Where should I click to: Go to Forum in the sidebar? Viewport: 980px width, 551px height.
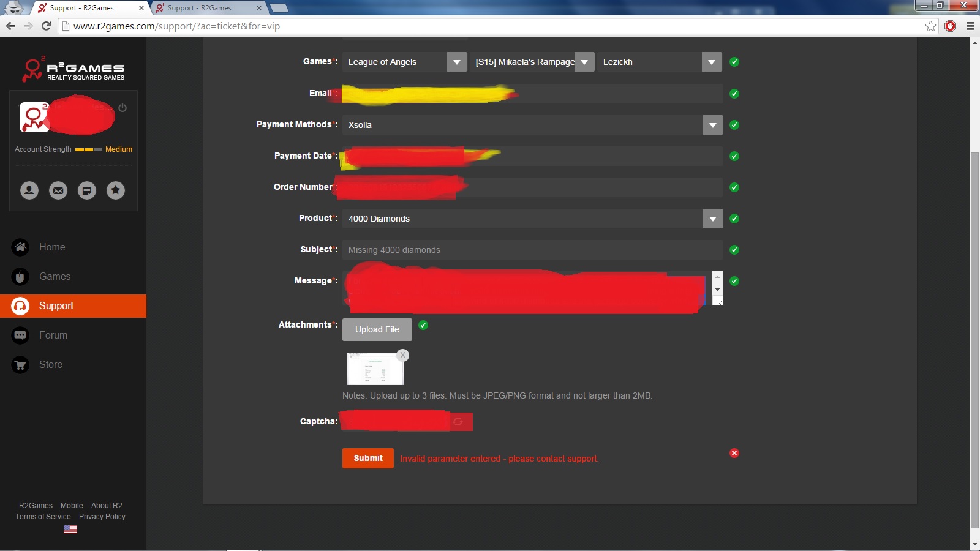[53, 335]
